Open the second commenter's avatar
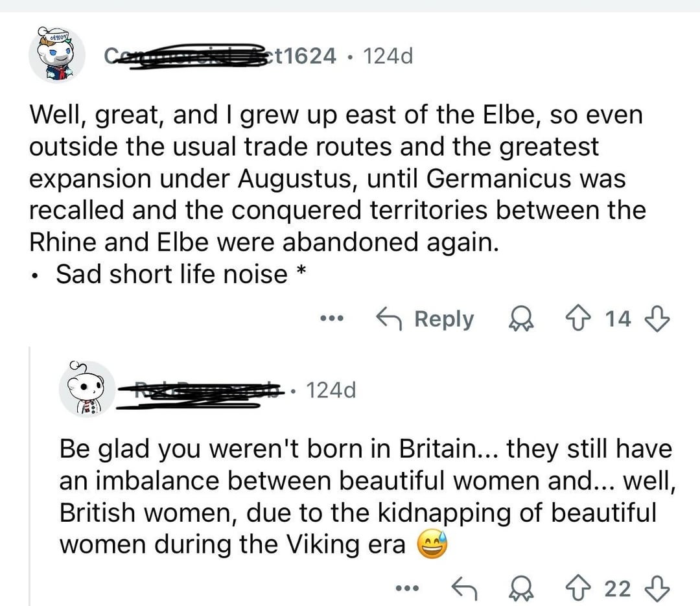Image resolution: width=700 pixels, height=606 pixels. 86,390
